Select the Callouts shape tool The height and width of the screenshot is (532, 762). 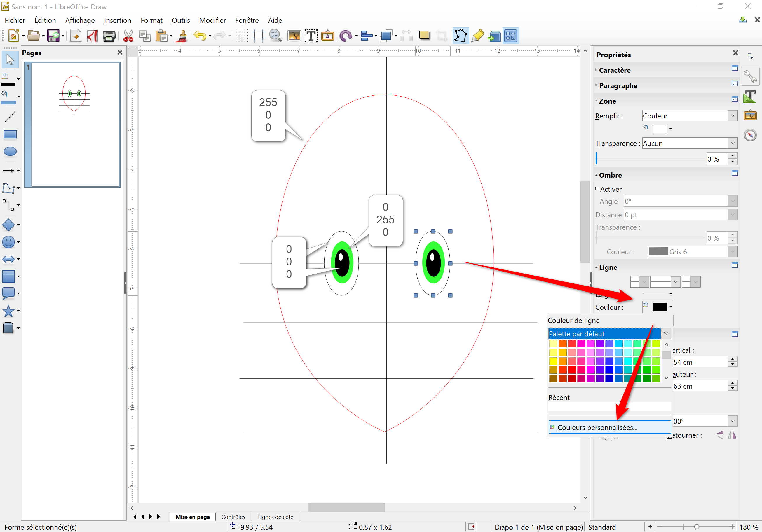point(8,293)
